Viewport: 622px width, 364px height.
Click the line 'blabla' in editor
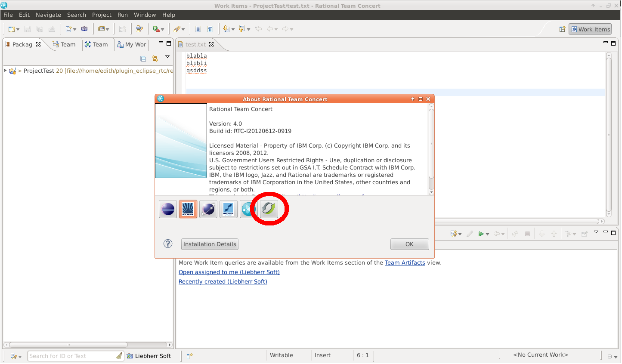(x=196, y=56)
